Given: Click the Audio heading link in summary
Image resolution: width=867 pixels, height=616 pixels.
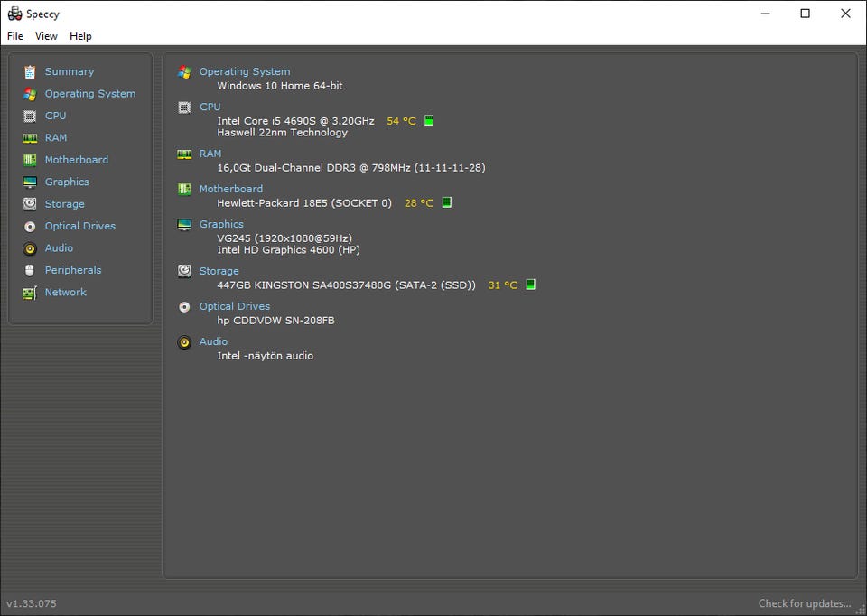Looking at the screenshot, I should point(213,341).
